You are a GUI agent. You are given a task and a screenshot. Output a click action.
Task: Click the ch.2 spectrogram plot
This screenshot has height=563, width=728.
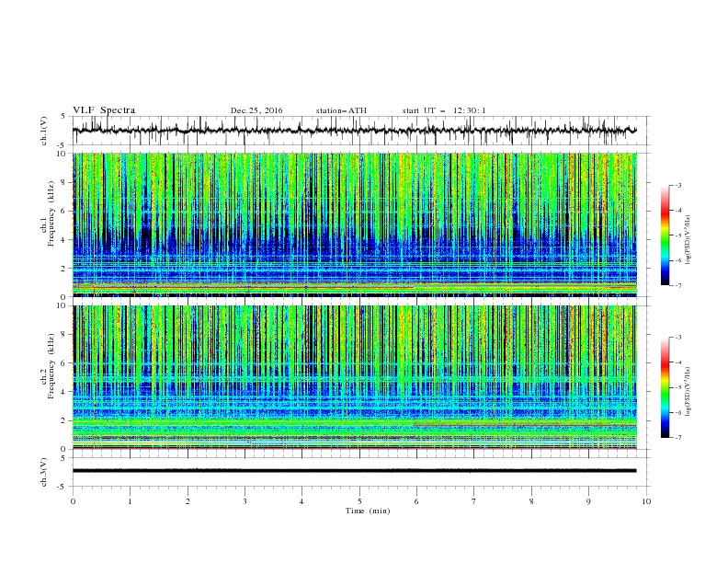(354, 377)
